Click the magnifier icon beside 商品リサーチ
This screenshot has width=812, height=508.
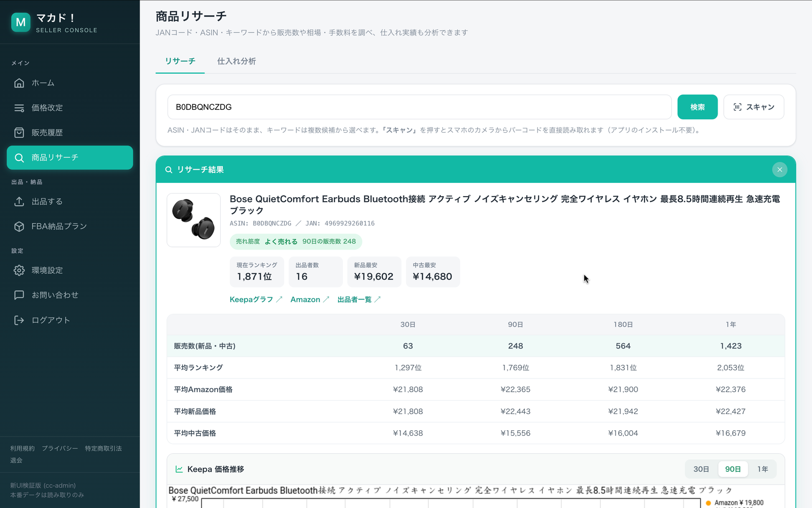coord(19,157)
